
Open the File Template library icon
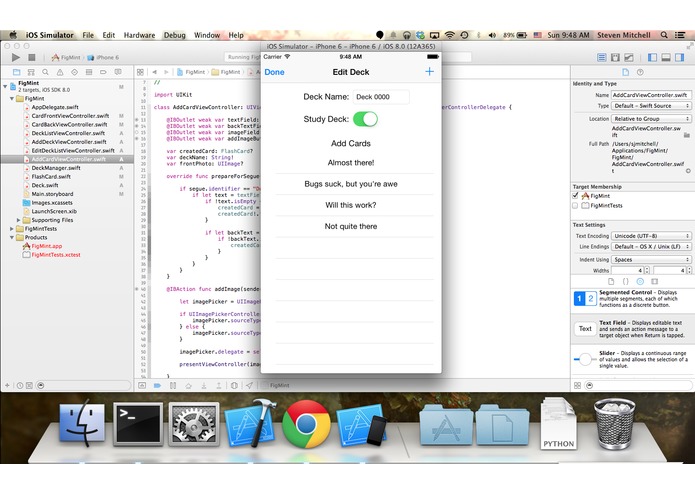pyautogui.click(x=611, y=281)
